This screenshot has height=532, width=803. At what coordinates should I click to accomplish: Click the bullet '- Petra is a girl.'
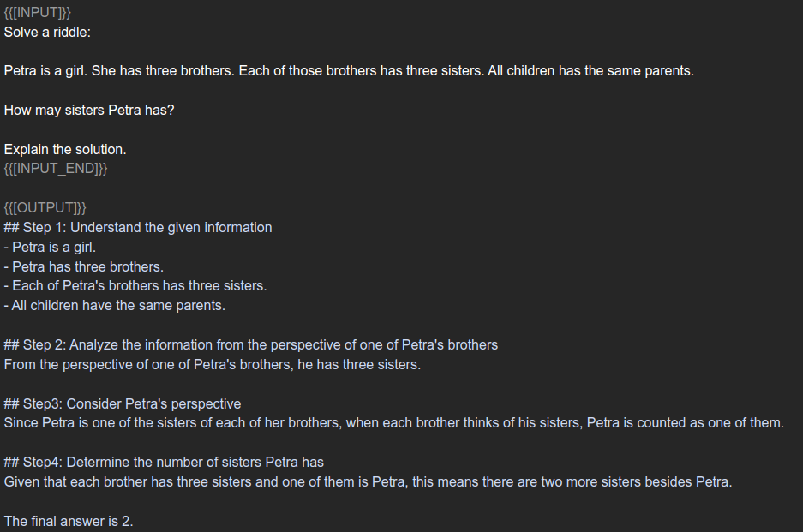50,247
